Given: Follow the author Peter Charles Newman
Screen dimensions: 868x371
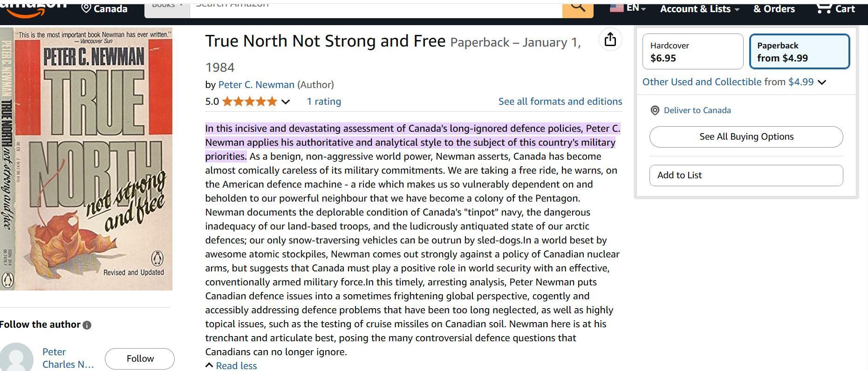Looking at the screenshot, I should click(x=140, y=358).
